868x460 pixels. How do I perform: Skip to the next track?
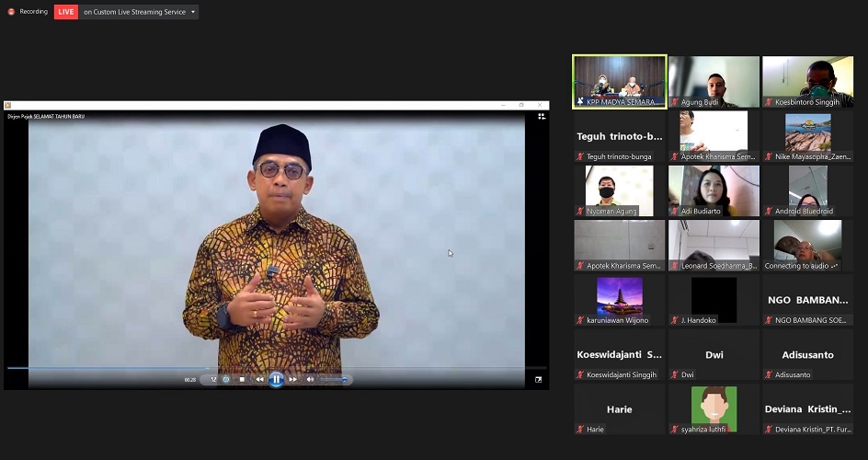[x=292, y=379]
